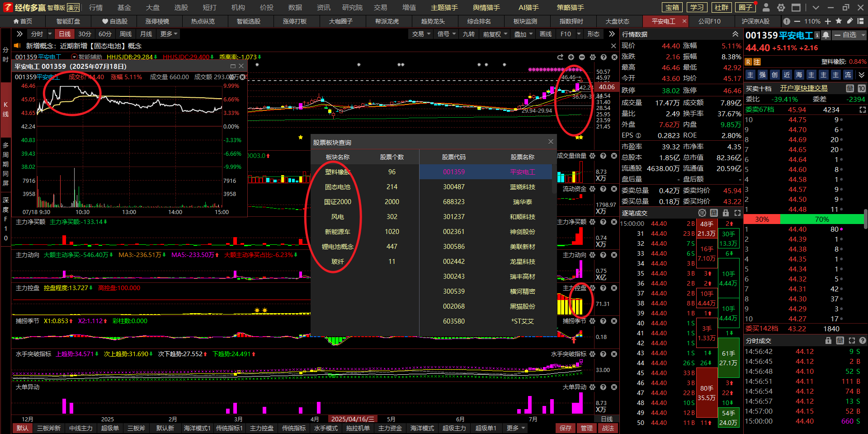Open the 信号 dropdown
868x434 pixels.
(x=446, y=34)
